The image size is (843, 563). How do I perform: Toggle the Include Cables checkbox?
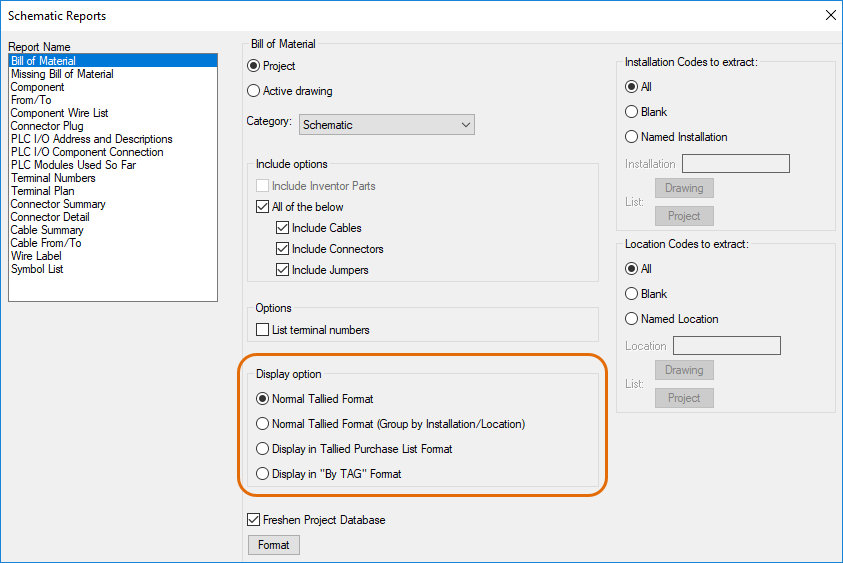coord(283,228)
